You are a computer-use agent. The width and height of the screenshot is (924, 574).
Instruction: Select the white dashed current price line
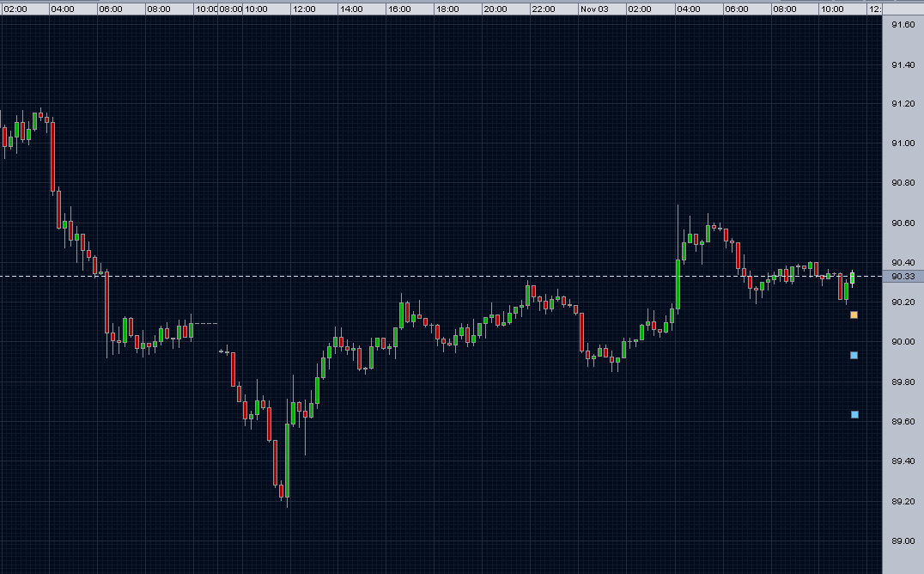click(441, 276)
